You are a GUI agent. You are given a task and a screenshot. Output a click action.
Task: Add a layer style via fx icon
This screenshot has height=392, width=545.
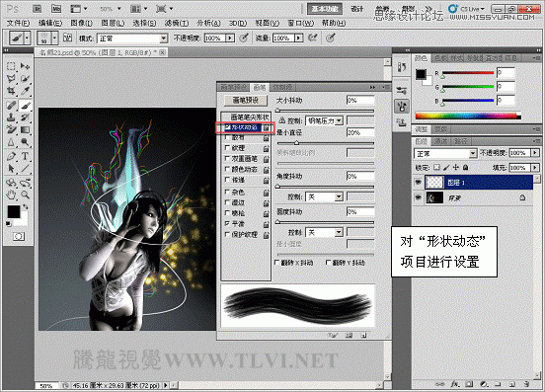[454, 384]
